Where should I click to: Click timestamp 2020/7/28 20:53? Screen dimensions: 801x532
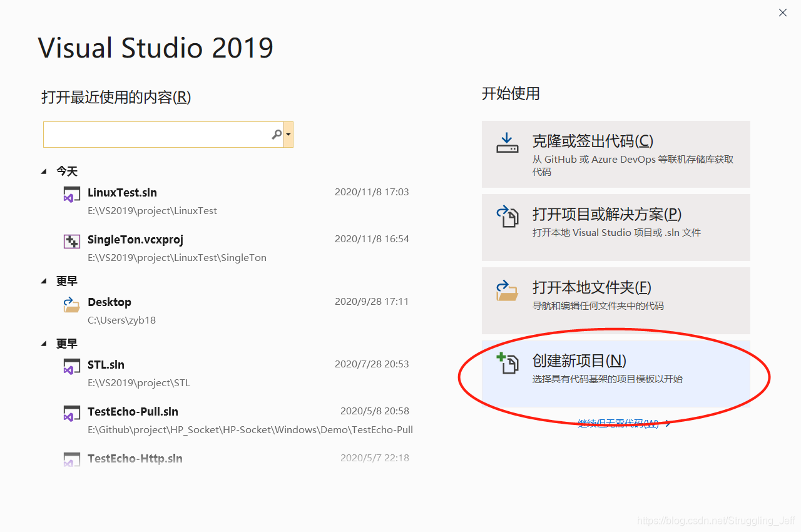[372, 364]
